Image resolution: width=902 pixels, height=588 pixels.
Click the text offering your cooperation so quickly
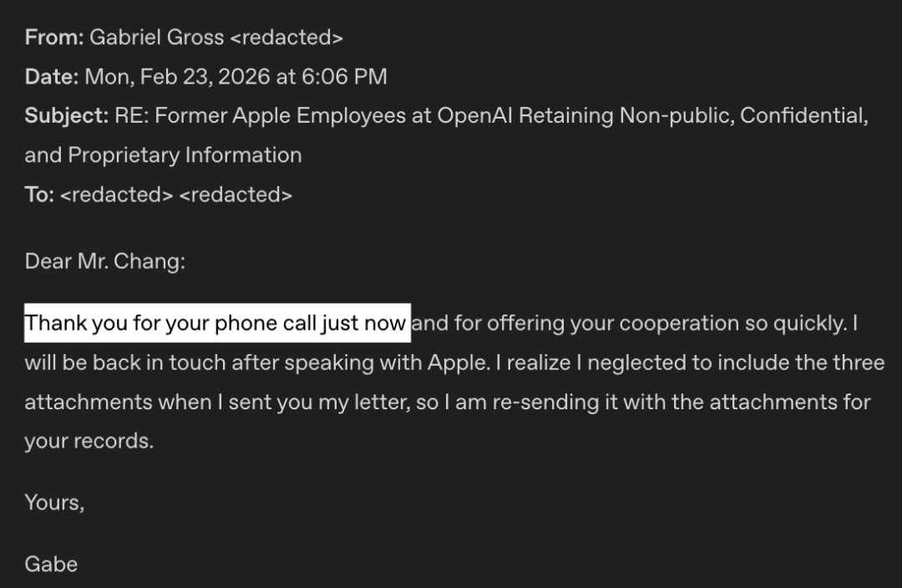pyautogui.click(x=666, y=323)
